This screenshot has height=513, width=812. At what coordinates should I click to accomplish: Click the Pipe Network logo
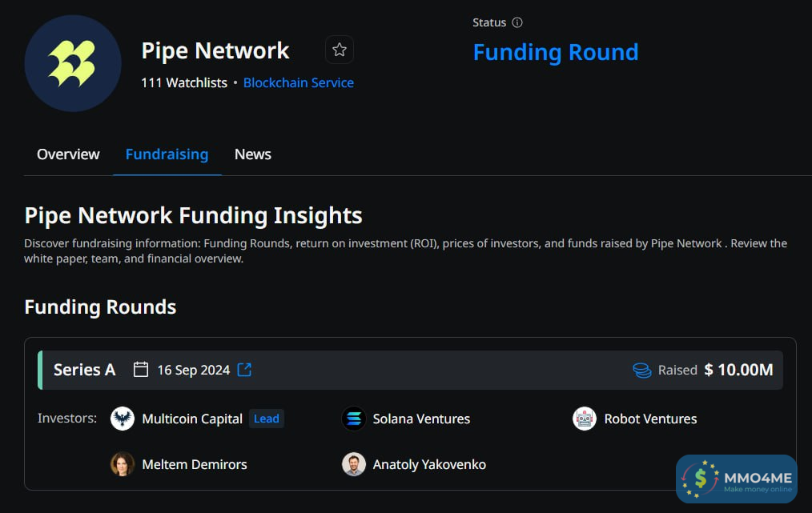pos(72,63)
